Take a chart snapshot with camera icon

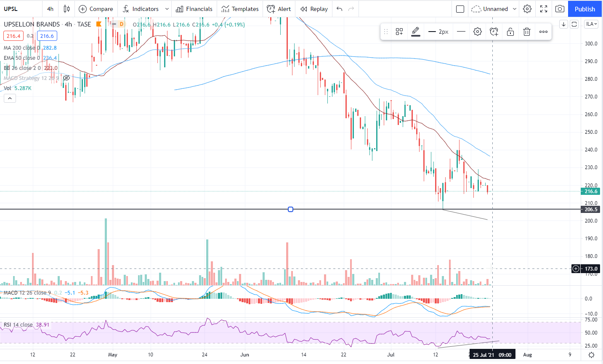click(560, 9)
